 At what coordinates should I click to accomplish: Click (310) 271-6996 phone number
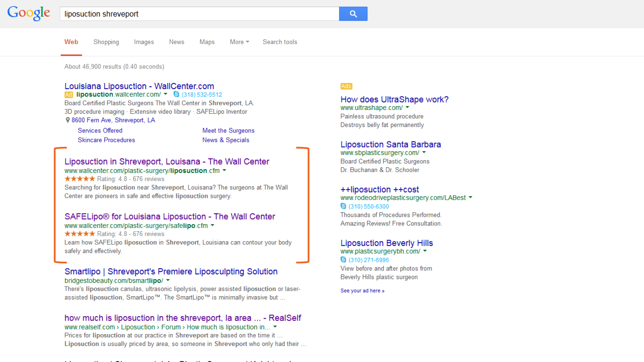click(369, 260)
